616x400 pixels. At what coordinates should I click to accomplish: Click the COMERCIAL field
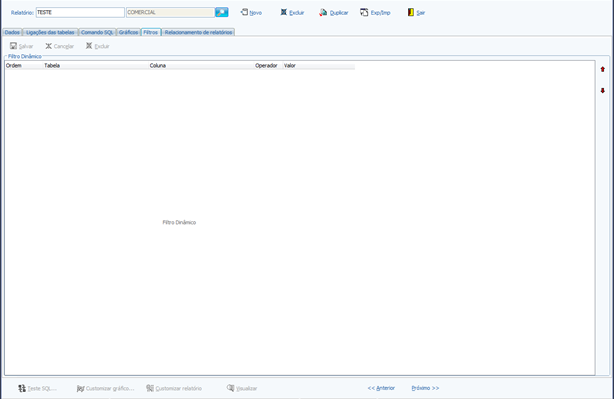point(170,13)
